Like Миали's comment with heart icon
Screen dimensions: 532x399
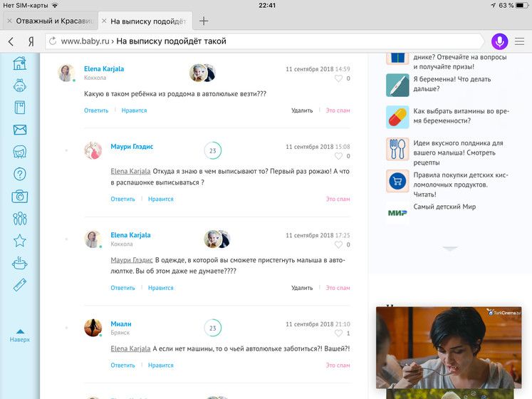point(338,333)
